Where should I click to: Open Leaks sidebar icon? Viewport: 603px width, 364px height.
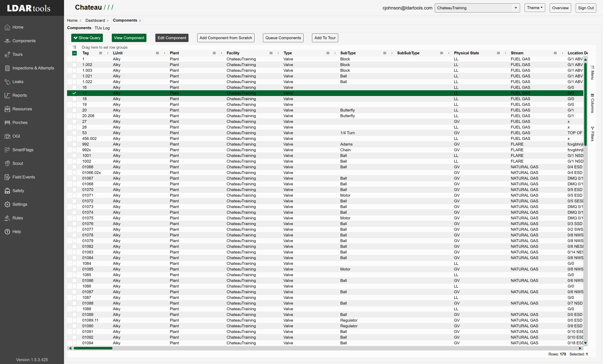(x=7, y=82)
